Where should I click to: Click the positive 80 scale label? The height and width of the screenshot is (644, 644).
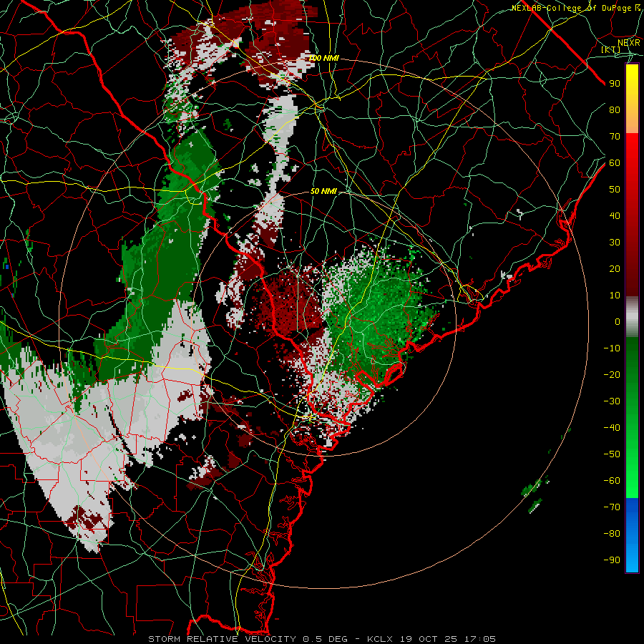615,110
